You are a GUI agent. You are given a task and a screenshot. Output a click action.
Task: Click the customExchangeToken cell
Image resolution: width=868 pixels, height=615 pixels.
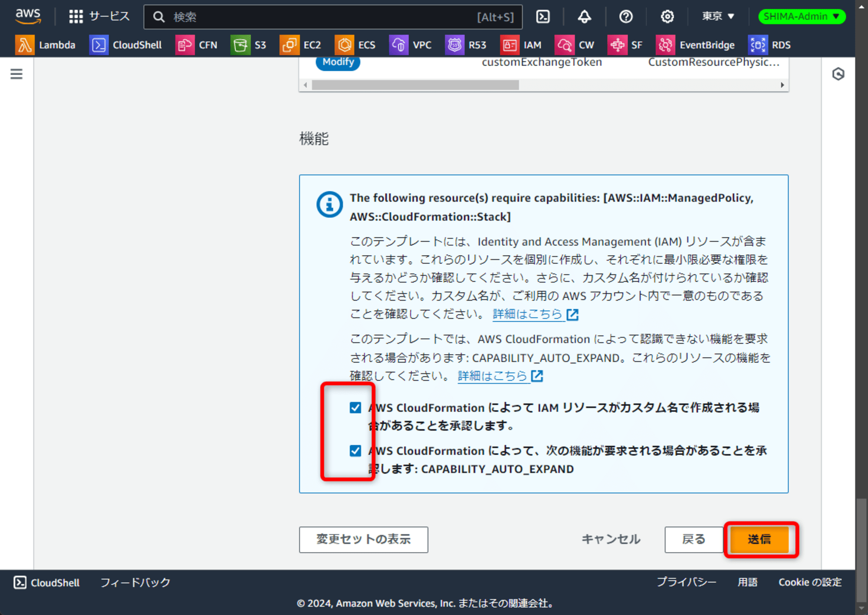click(x=542, y=62)
